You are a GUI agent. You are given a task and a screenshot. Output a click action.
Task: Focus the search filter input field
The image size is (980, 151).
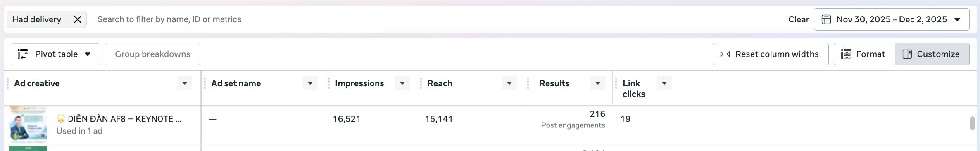pos(438,19)
